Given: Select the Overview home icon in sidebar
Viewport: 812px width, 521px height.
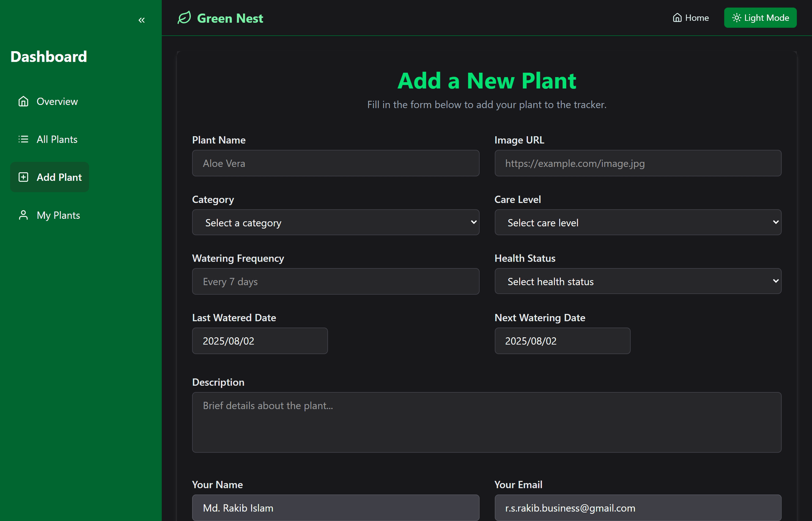Looking at the screenshot, I should click(23, 101).
